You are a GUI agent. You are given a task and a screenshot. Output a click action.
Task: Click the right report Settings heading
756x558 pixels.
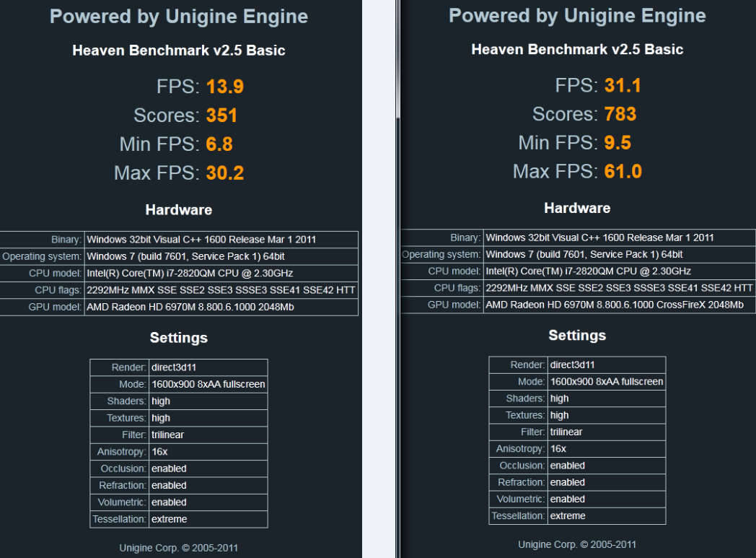point(578,335)
